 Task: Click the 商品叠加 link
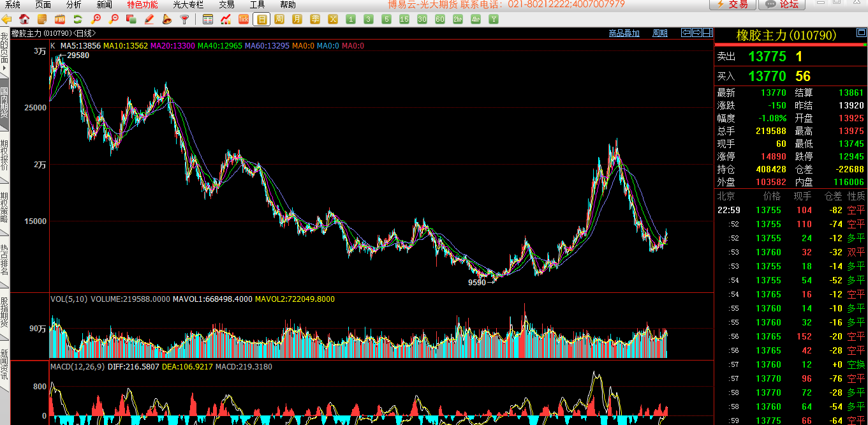624,33
